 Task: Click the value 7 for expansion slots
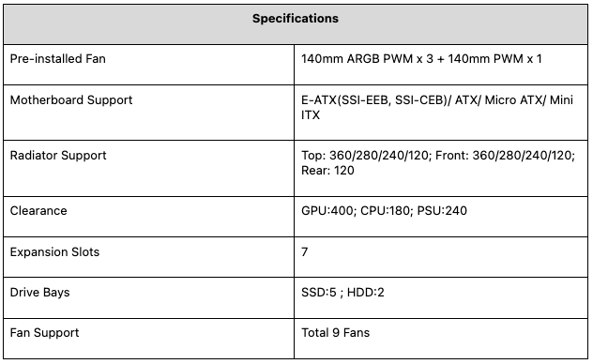[304, 251]
